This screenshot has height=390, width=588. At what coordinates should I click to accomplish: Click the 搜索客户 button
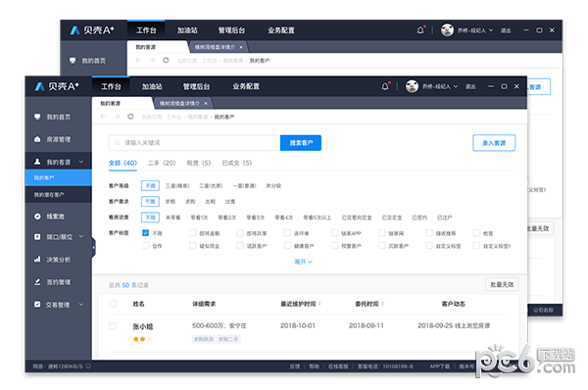(x=301, y=143)
